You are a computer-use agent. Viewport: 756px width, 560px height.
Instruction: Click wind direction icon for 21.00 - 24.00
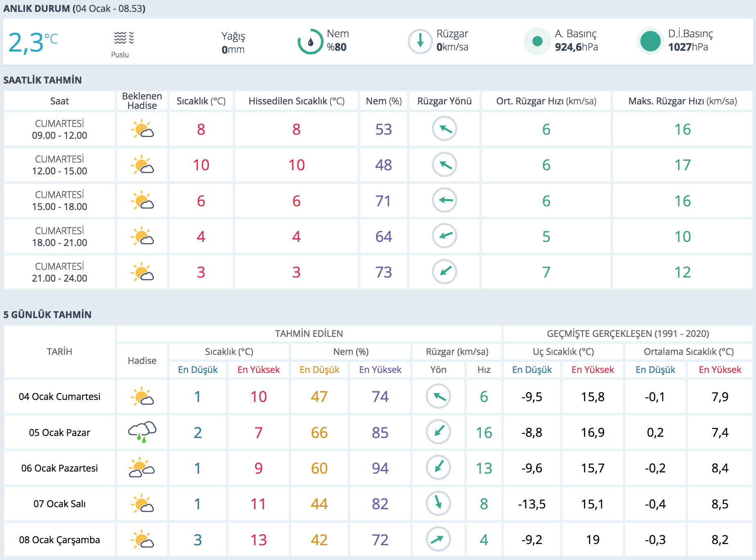[x=444, y=272]
